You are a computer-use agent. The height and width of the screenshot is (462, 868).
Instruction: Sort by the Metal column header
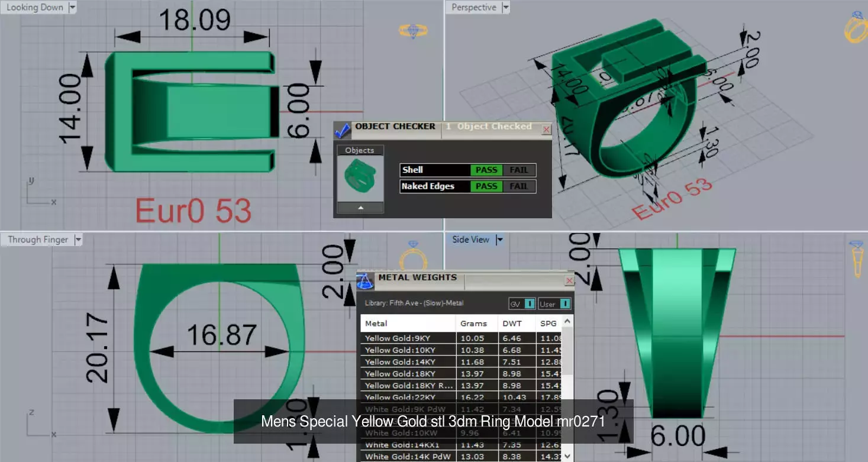408,324
